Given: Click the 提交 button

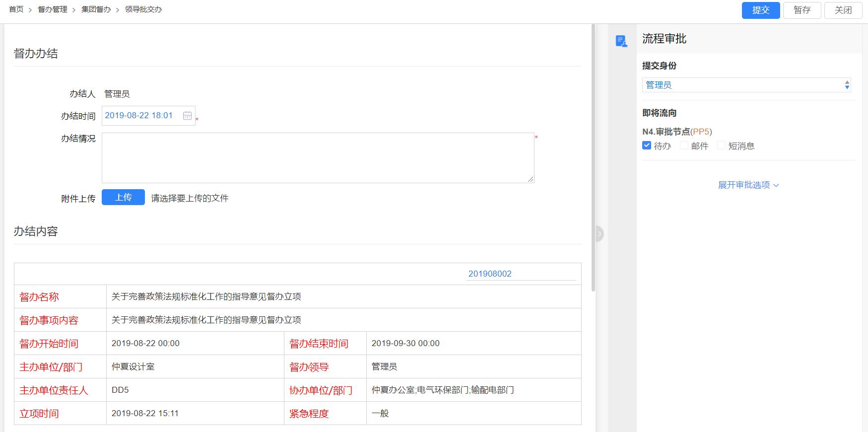Looking at the screenshot, I should pyautogui.click(x=760, y=10).
